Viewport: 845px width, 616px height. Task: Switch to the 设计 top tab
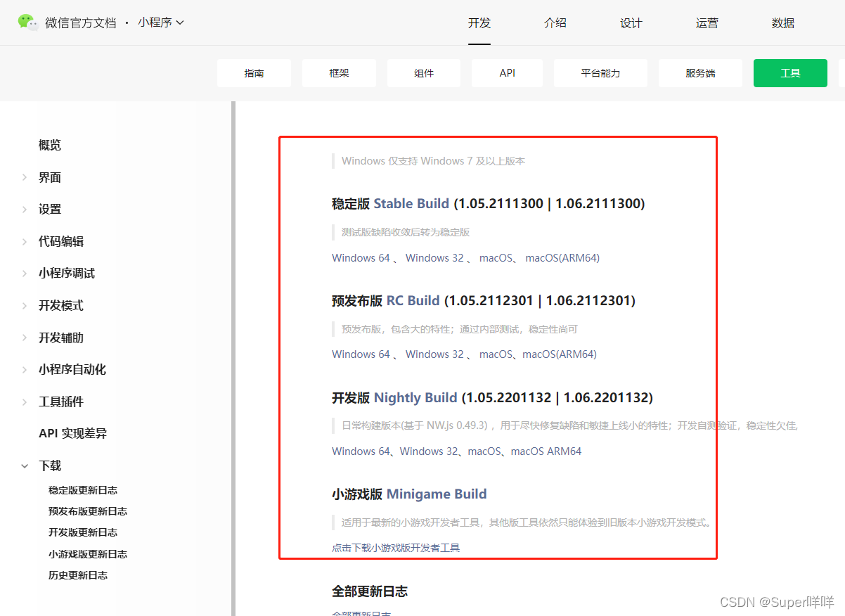[631, 23]
